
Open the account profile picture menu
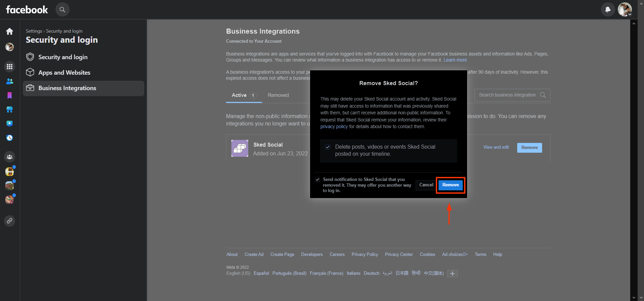(x=625, y=9)
